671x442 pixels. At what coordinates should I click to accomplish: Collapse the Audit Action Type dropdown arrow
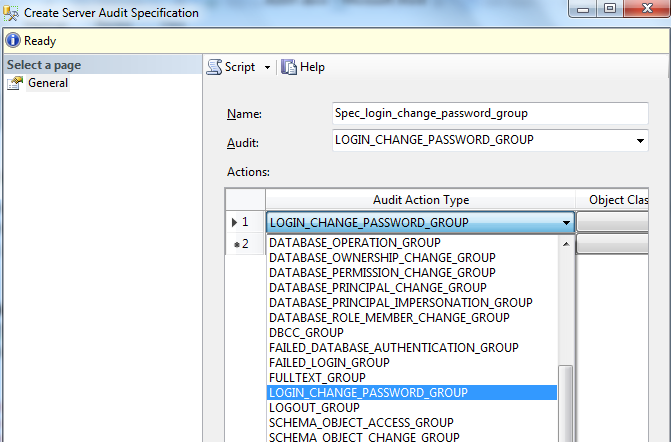pos(567,222)
